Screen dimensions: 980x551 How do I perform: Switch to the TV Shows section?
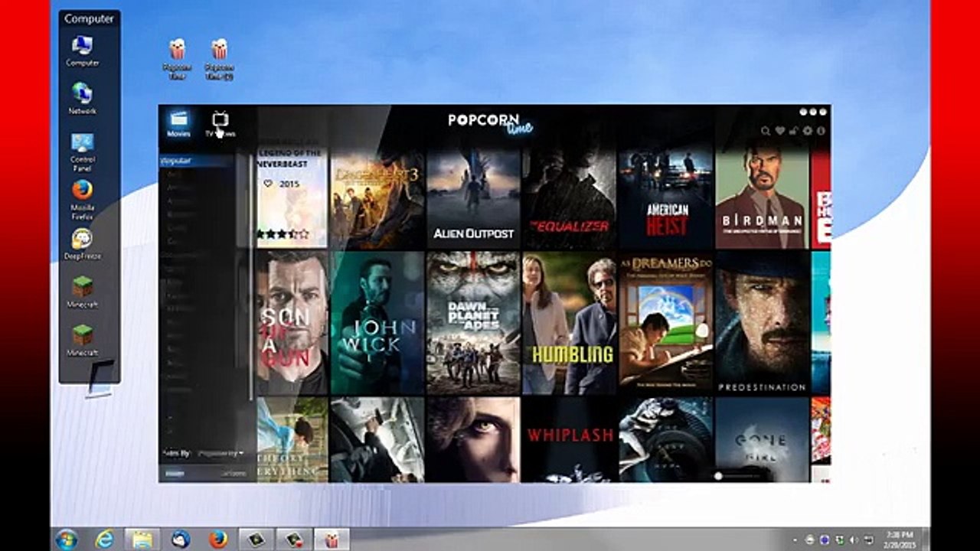coord(220,123)
